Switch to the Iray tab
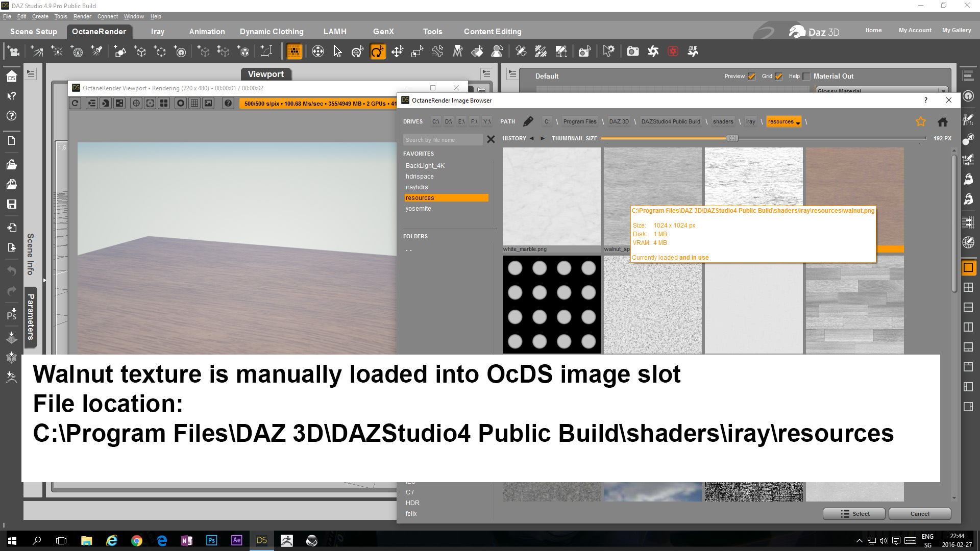 coord(157,32)
